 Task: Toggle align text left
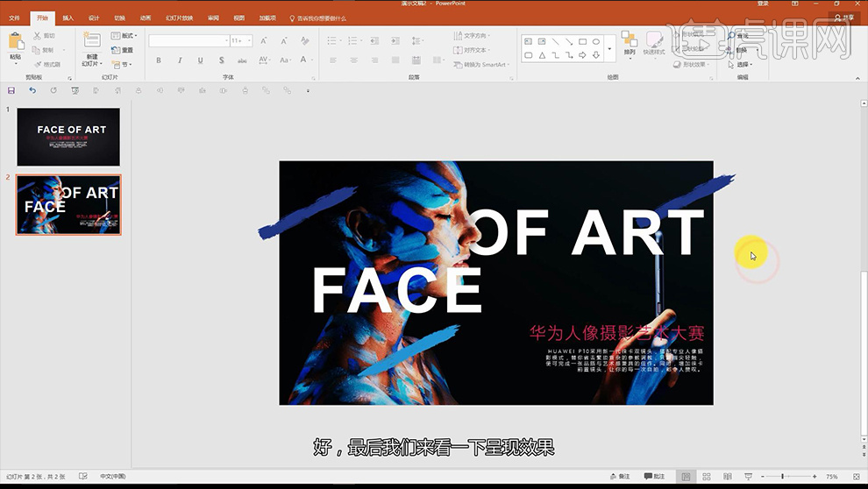(332, 60)
